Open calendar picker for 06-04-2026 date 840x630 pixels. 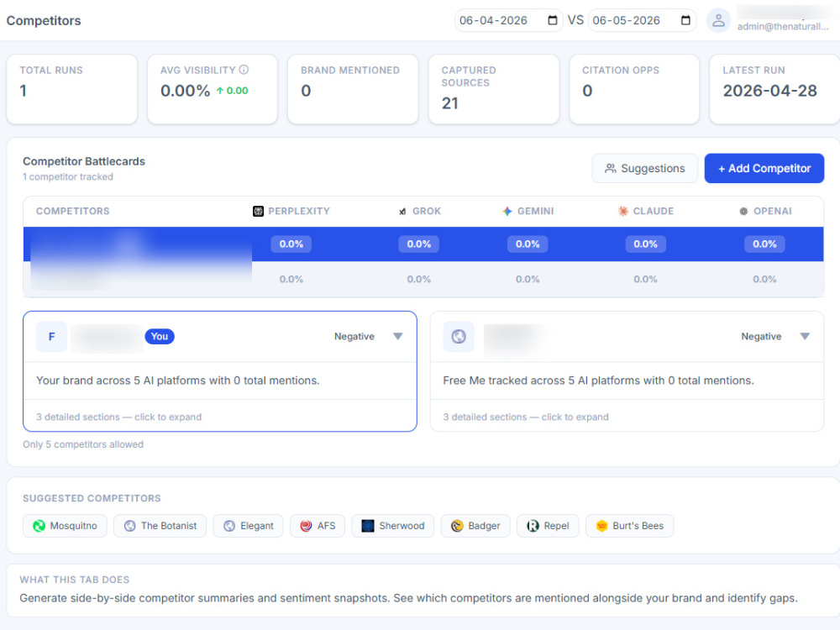click(553, 20)
